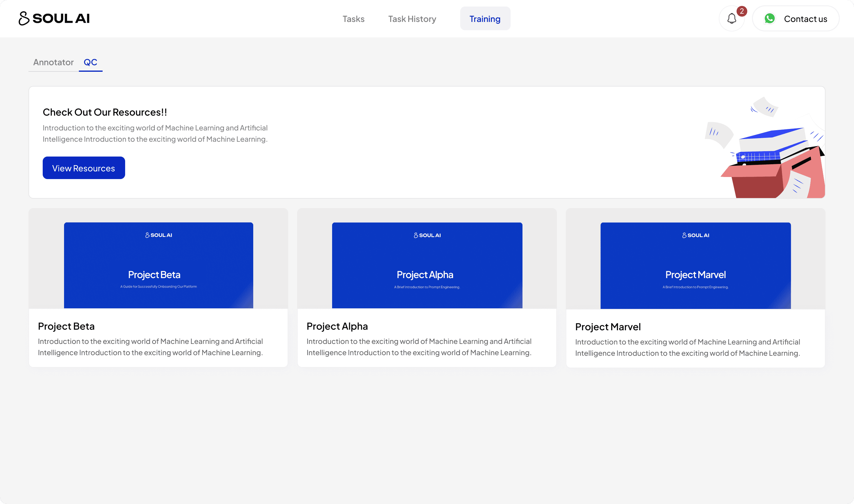The height and width of the screenshot is (504, 854).
Task: Go to the Tasks menu item
Action: point(353,19)
